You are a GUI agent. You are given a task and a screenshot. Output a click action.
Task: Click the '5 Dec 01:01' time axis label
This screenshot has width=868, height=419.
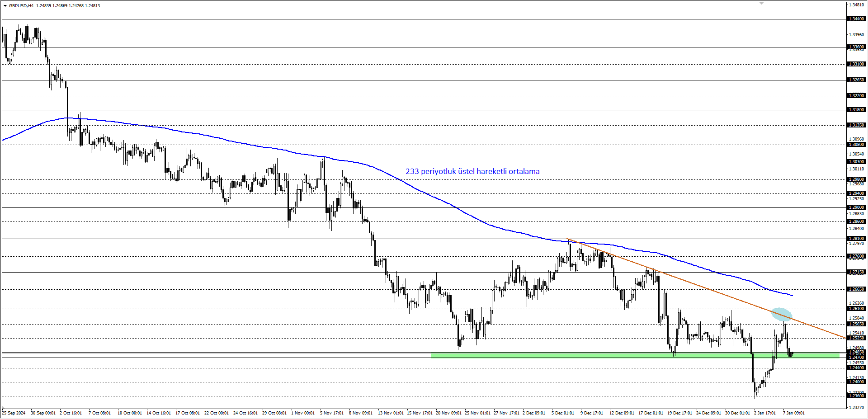563,413
